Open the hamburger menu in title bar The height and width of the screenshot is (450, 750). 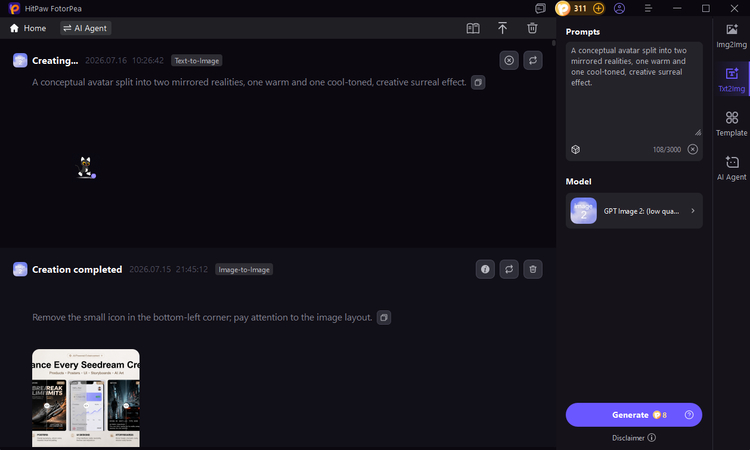(648, 9)
